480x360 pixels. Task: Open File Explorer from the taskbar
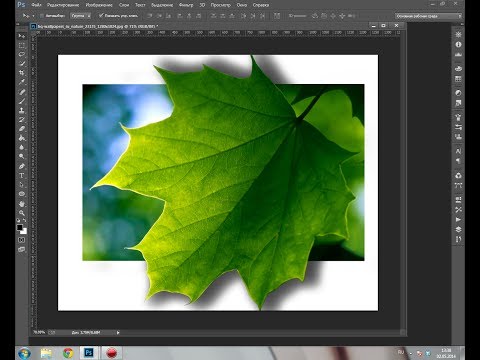click(x=46, y=353)
